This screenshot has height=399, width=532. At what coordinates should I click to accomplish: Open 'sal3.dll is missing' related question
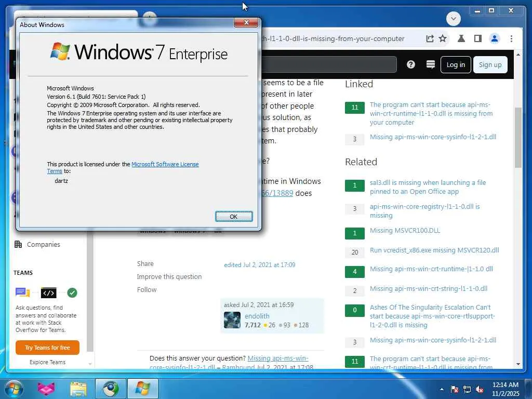pos(428,187)
